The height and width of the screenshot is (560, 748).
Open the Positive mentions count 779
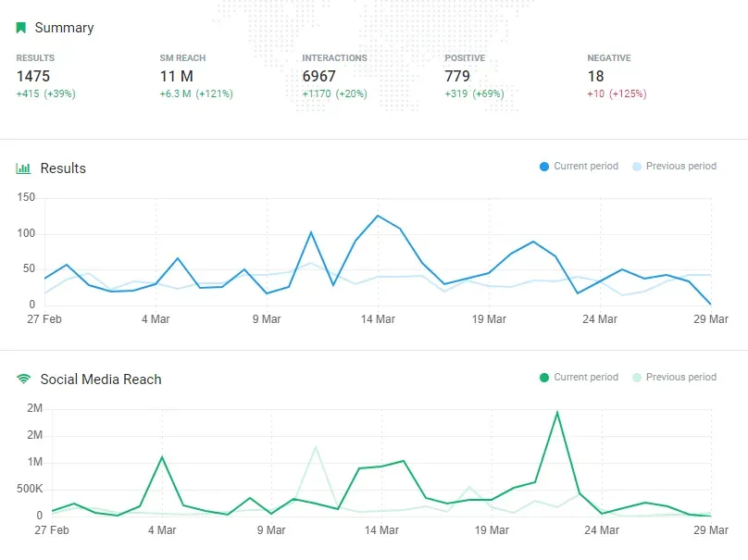point(457,77)
